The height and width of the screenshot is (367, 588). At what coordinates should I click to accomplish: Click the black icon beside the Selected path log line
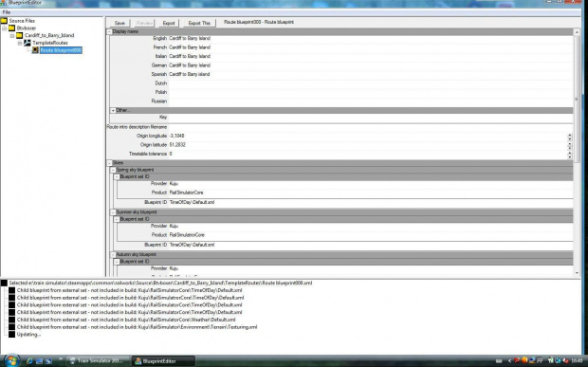click(x=4, y=283)
